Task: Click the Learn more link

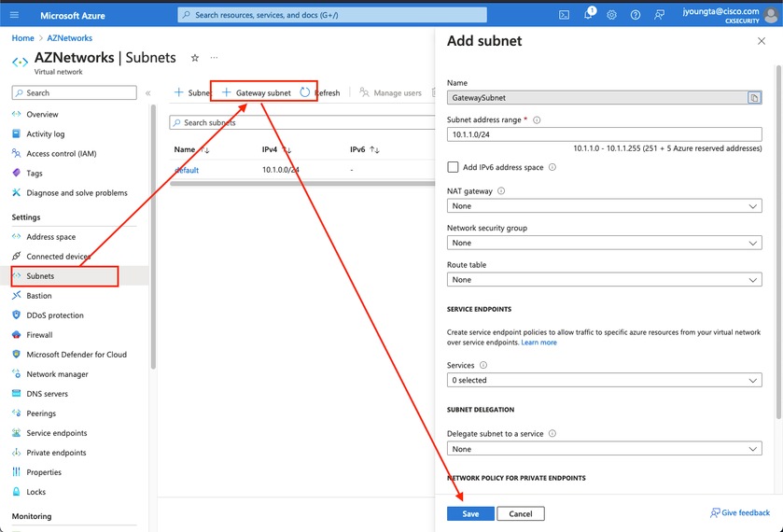Action: click(538, 343)
